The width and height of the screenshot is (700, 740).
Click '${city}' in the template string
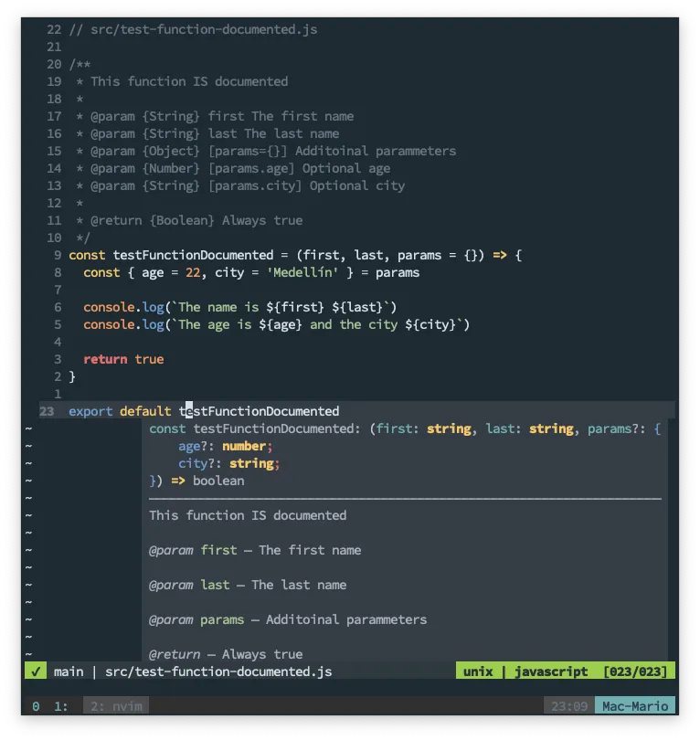430,324
